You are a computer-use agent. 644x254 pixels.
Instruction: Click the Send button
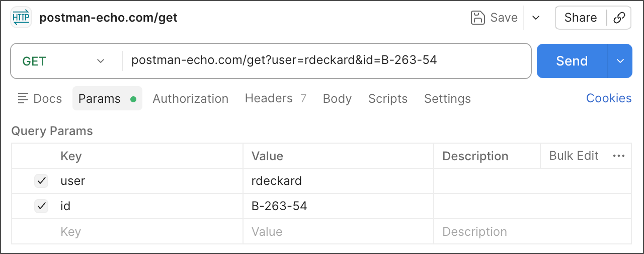click(x=572, y=61)
